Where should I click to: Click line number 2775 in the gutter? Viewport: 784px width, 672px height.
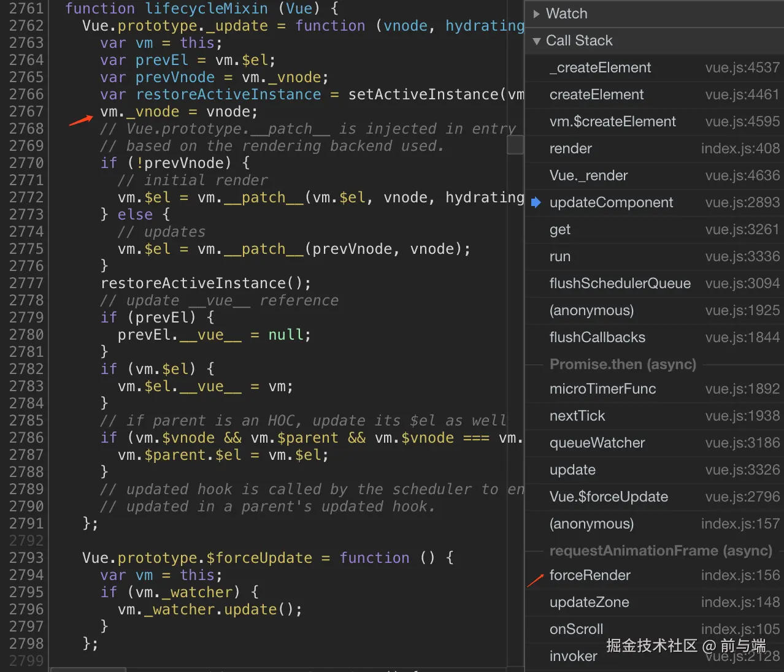[26, 249]
